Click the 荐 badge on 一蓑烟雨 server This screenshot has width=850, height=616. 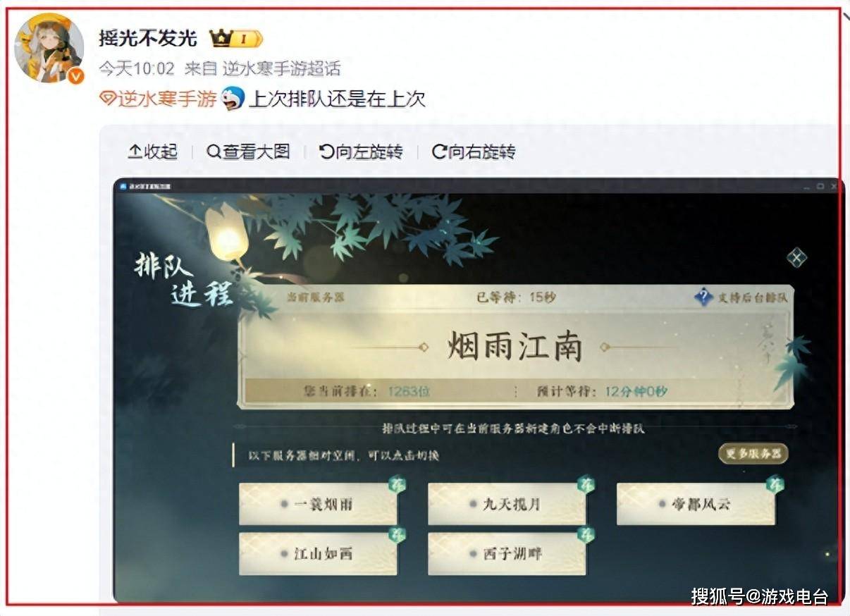click(x=397, y=484)
